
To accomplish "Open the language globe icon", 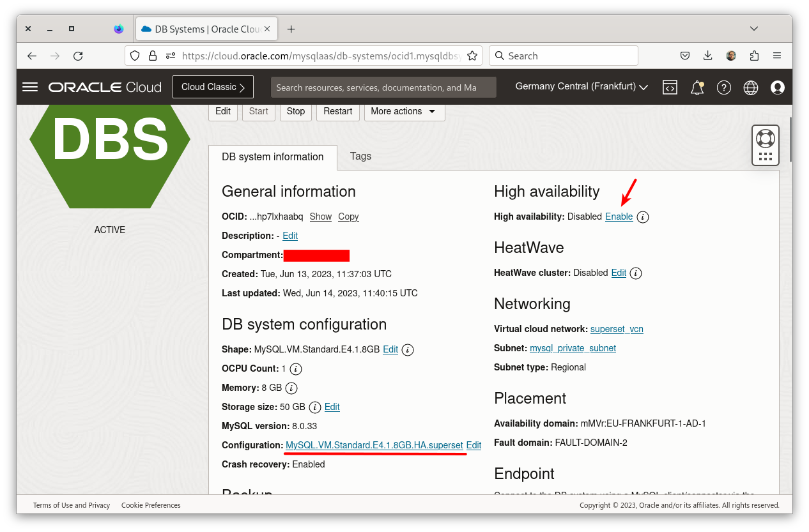I will pyautogui.click(x=751, y=87).
